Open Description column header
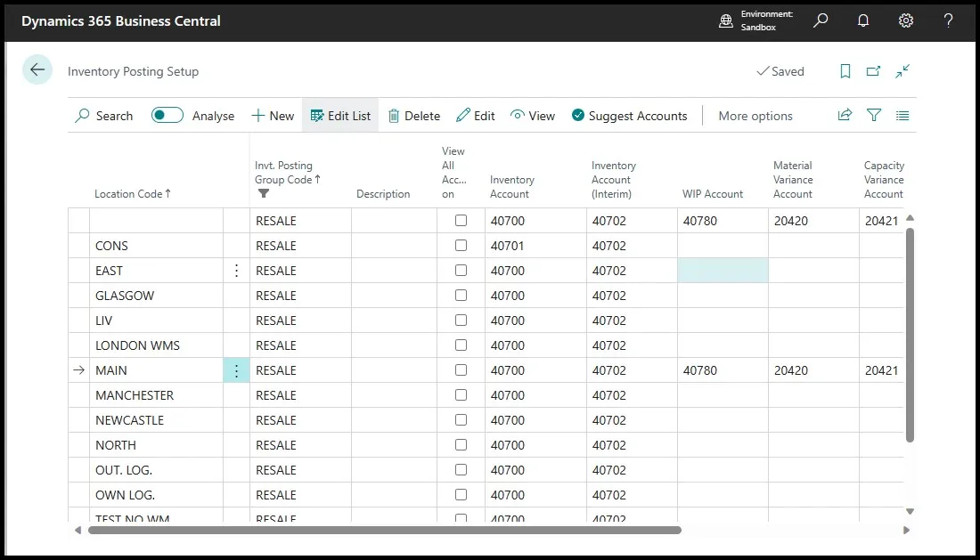This screenshot has width=980, height=560. (383, 193)
